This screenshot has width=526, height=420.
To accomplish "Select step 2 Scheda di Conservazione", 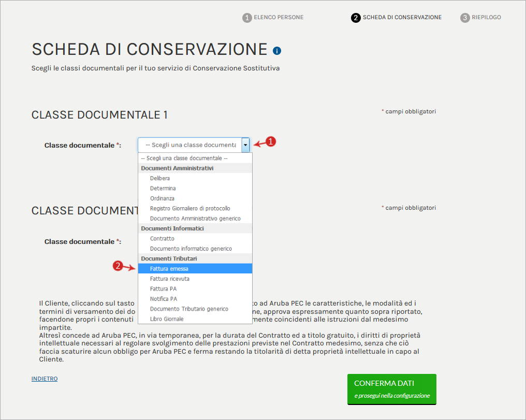I will click(x=396, y=18).
